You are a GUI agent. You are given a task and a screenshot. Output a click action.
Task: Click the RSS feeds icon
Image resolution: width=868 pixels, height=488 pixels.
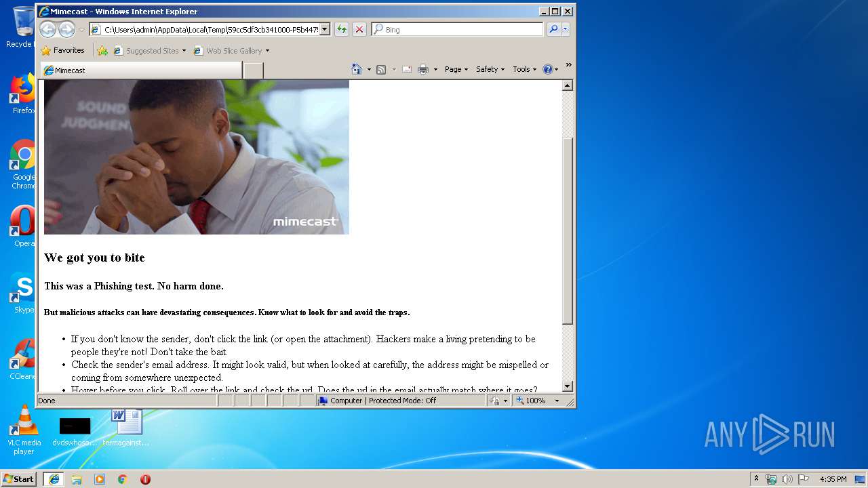pyautogui.click(x=381, y=69)
